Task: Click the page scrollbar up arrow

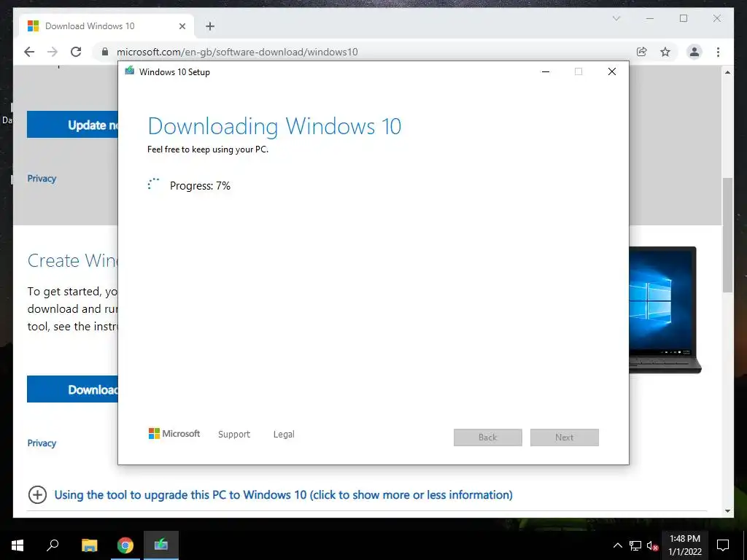Action: click(727, 72)
